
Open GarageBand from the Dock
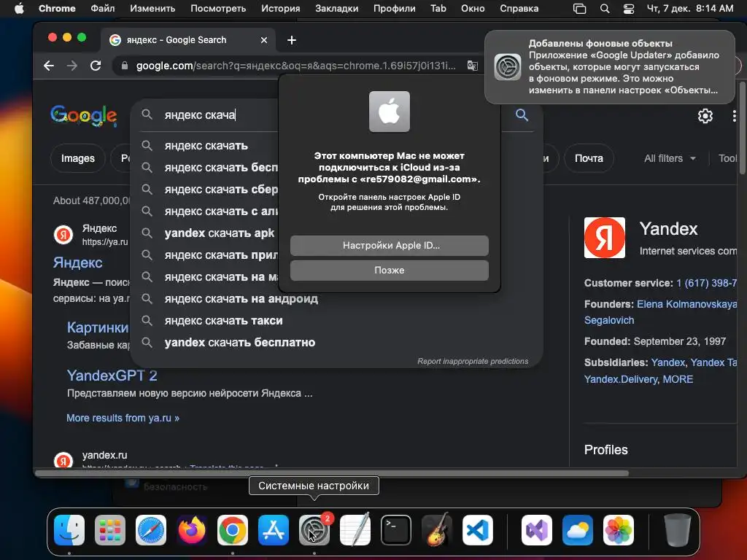pos(437,530)
